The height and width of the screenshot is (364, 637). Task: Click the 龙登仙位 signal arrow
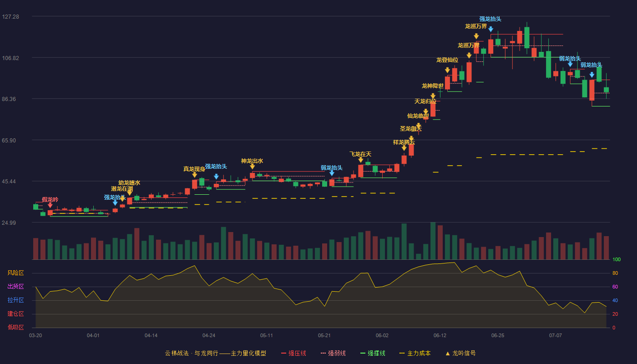[447, 70]
